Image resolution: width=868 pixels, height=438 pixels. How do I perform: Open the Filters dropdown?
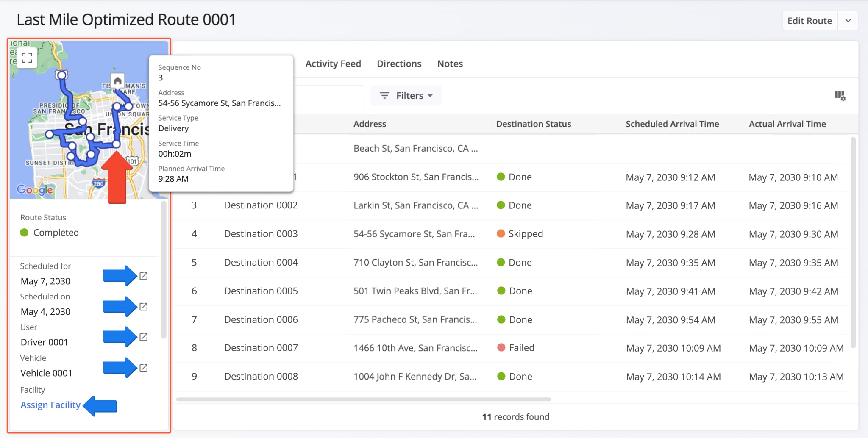[406, 95]
